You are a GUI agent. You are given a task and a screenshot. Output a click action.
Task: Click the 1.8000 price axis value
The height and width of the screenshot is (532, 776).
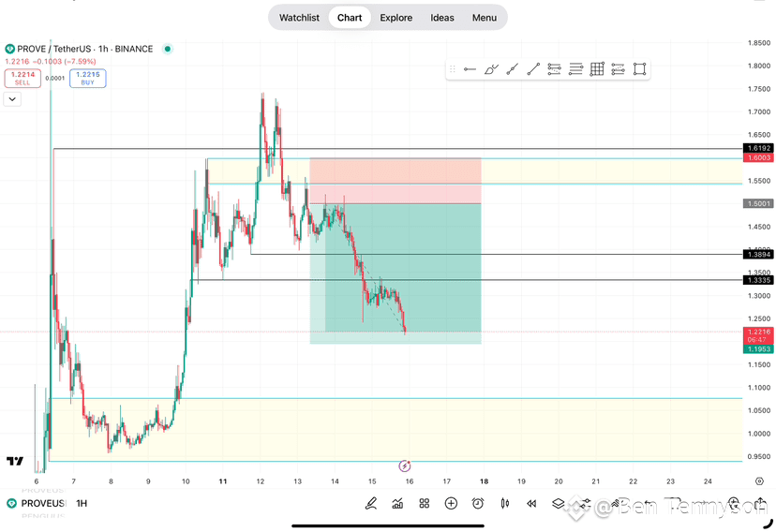[x=759, y=66]
